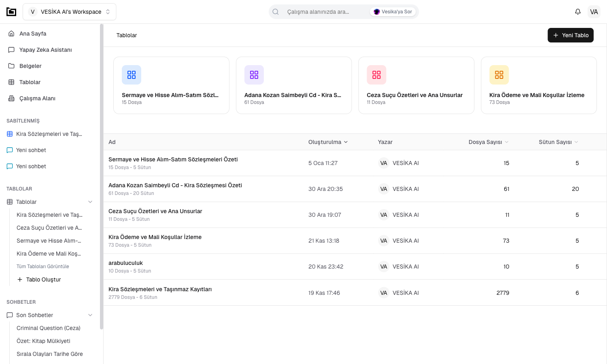The width and height of the screenshot is (607, 364).
Task: Click the notification bell icon
Action: pos(577,12)
